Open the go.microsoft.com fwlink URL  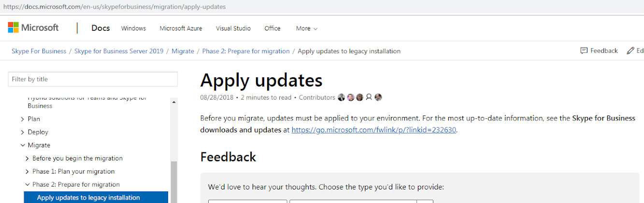point(374,130)
